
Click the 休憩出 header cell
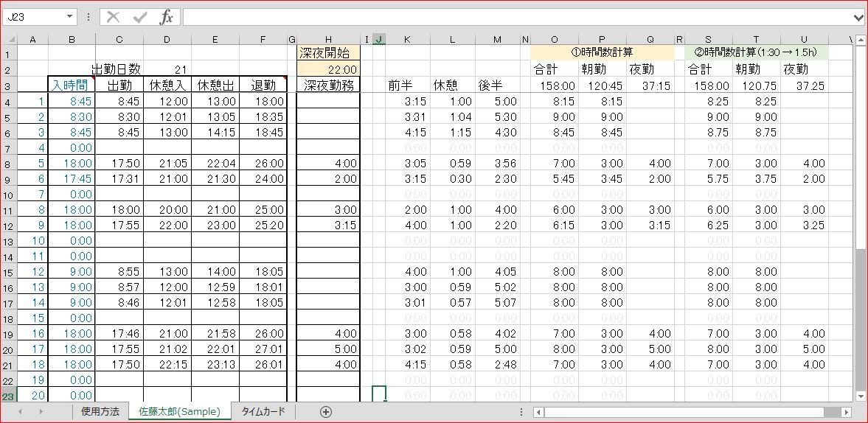pyautogui.click(x=215, y=85)
